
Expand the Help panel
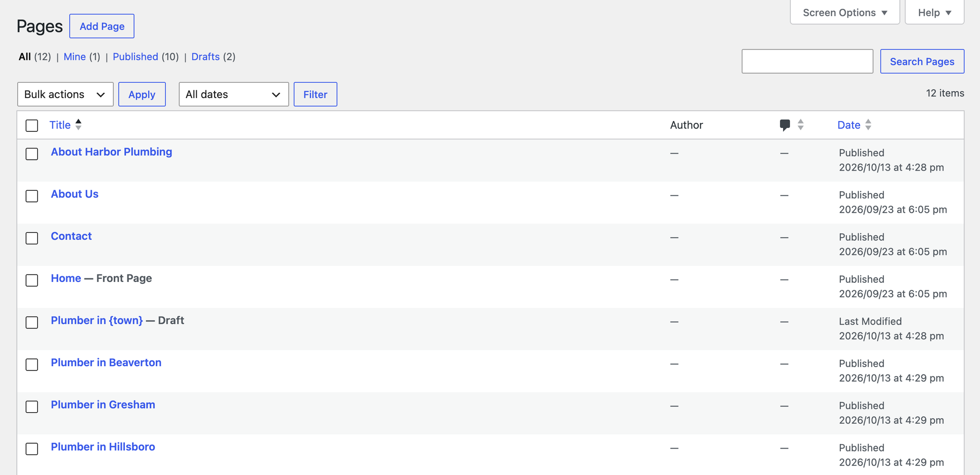tap(934, 12)
